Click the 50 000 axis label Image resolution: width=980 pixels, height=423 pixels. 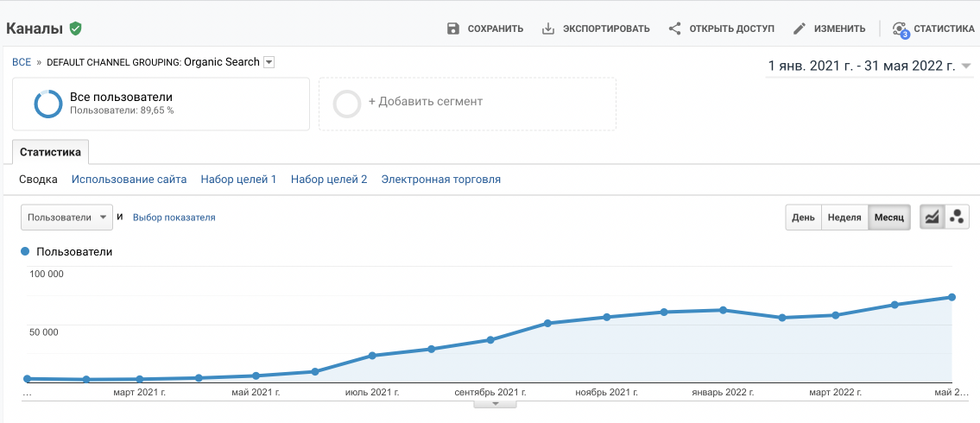pyautogui.click(x=44, y=331)
